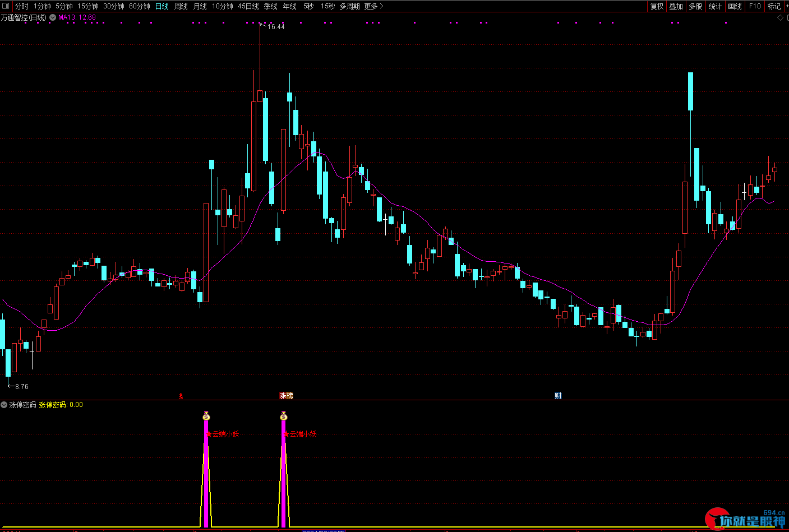This screenshot has height=532, width=789.
Task: Click the plus button beside 标记
Action: (786, 6)
